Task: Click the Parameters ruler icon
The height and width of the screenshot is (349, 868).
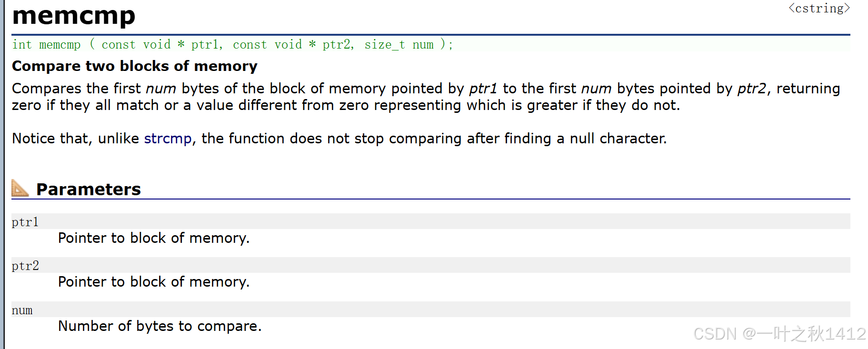Action: [x=20, y=188]
